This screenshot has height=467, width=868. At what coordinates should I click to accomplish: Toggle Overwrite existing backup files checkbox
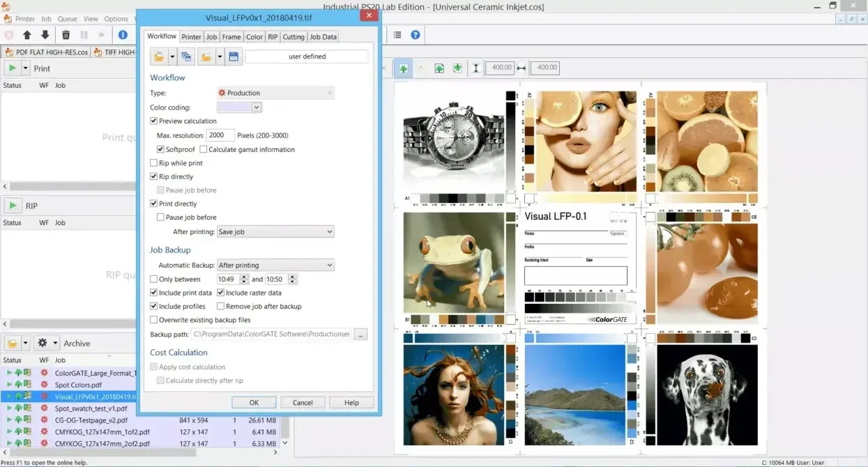click(x=154, y=320)
